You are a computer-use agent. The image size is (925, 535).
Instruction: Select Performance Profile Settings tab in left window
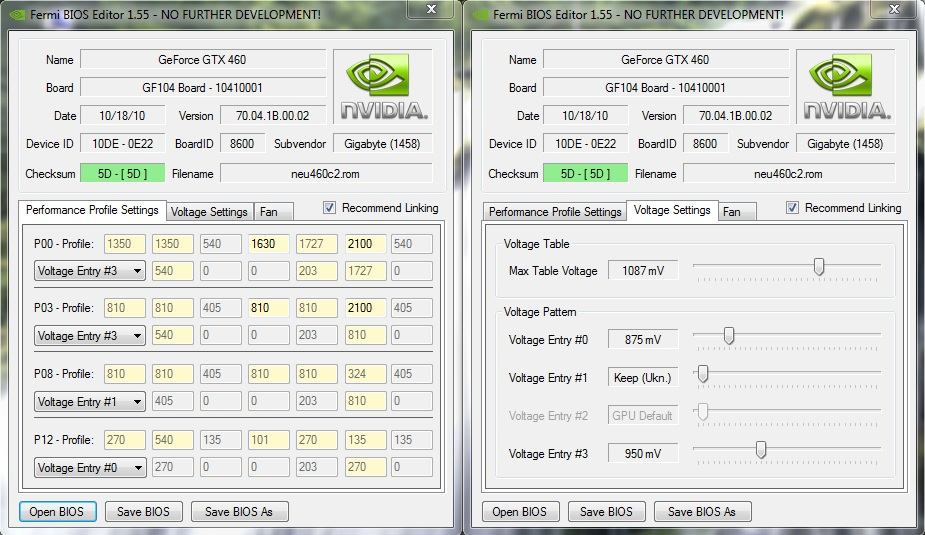click(x=92, y=210)
